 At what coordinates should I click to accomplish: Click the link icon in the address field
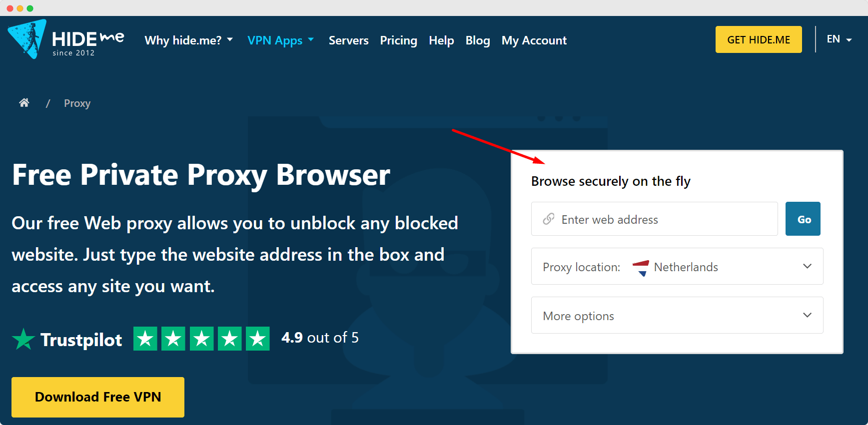point(549,219)
